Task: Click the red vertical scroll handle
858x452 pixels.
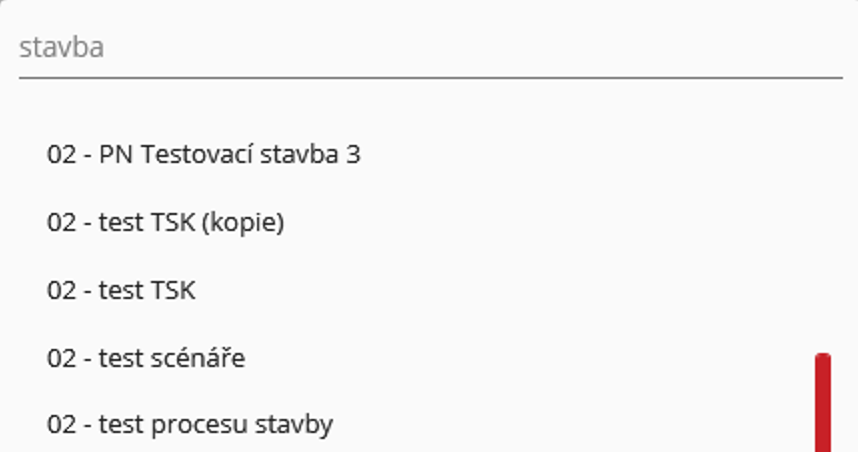Action: coord(823,402)
